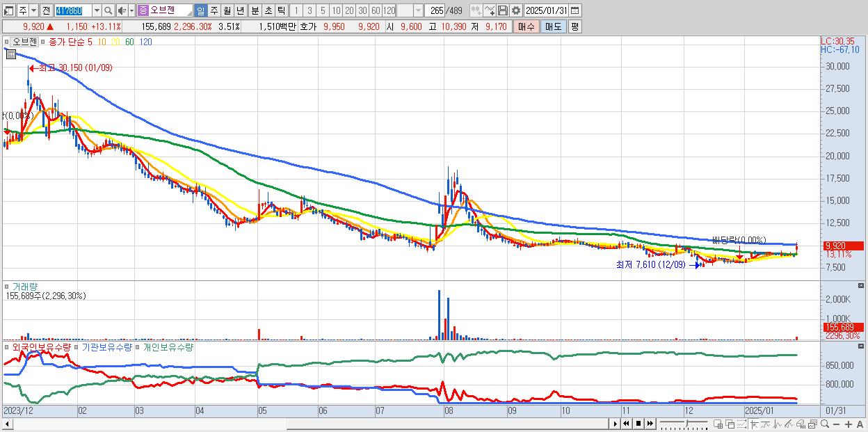
Task: Click the add line chart icon
Action: (x=490, y=11)
